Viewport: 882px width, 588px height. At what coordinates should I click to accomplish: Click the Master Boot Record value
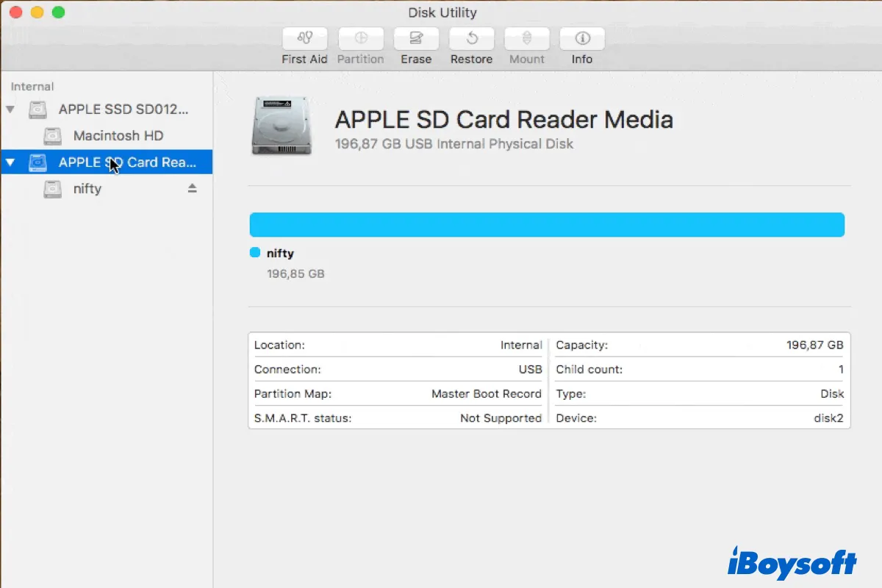(486, 394)
